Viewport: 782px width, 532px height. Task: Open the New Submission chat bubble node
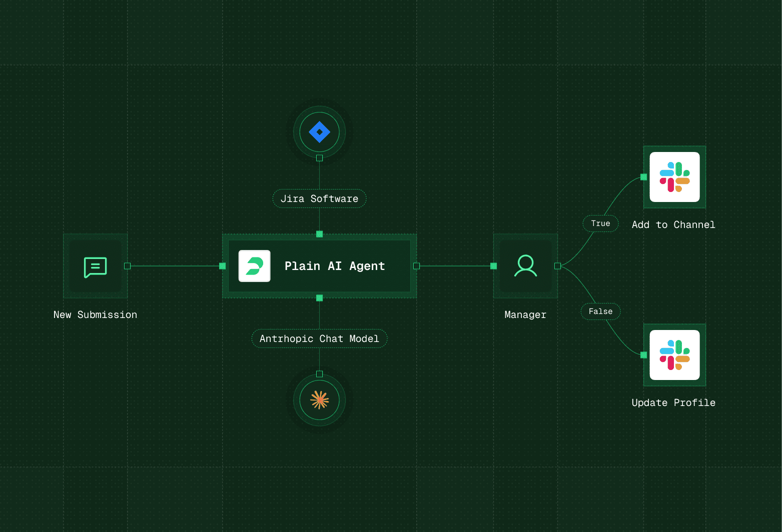[x=95, y=266]
